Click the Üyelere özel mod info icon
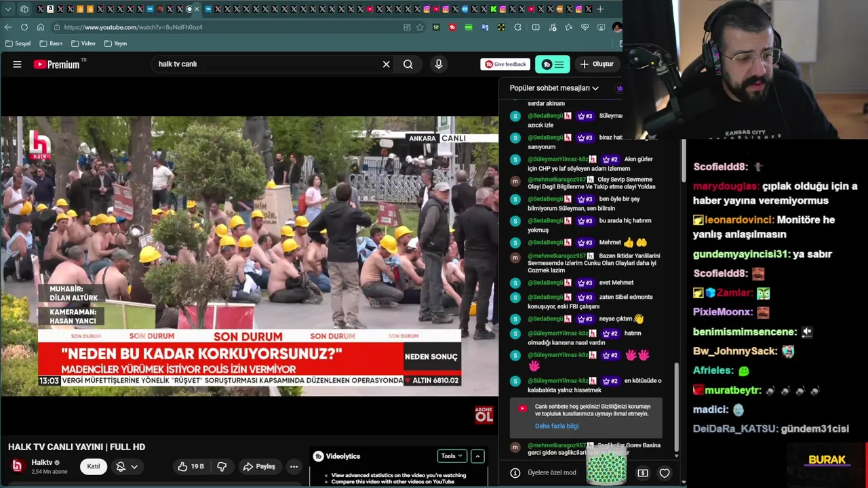The image size is (868, 488). [x=515, y=473]
